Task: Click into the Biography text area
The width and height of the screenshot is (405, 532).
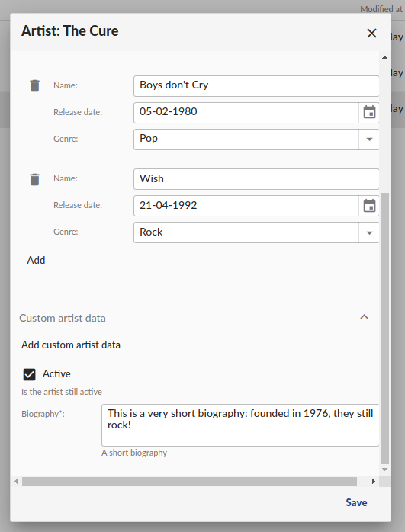Action: [240, 425]
